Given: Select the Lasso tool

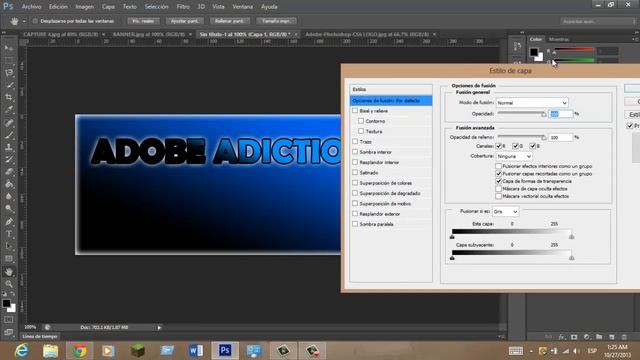Looking at the screenshot, I should (9, 73).
